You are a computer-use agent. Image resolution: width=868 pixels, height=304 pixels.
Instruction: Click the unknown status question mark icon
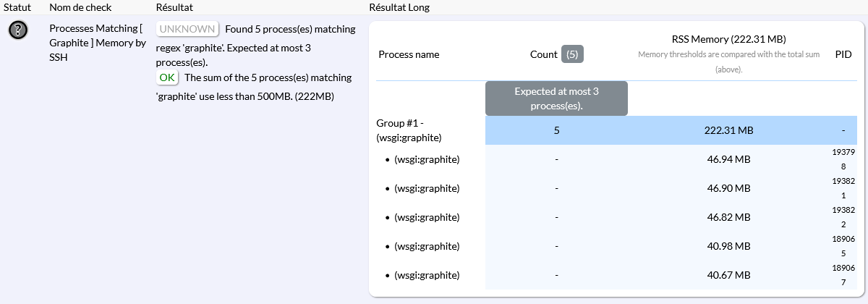[18, 30]
